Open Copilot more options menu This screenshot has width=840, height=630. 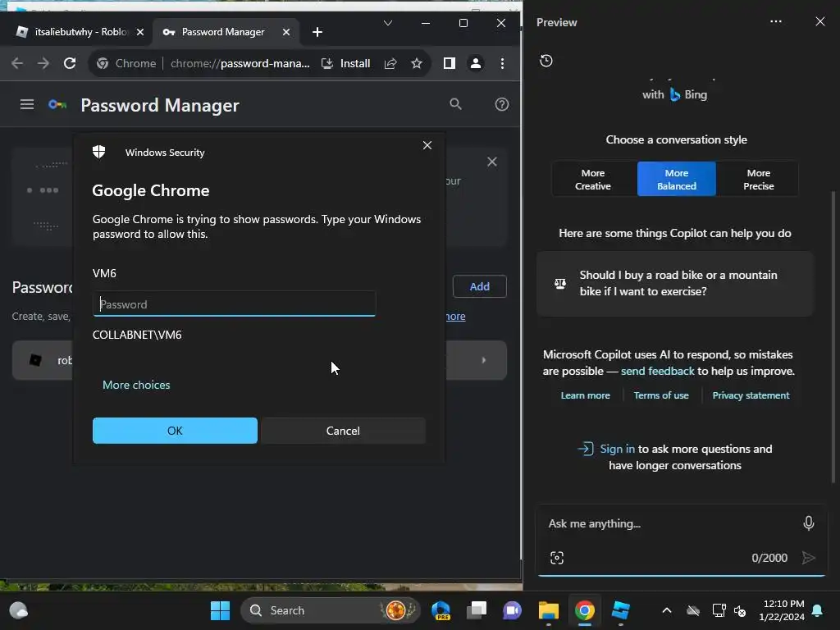click(776, 22)
